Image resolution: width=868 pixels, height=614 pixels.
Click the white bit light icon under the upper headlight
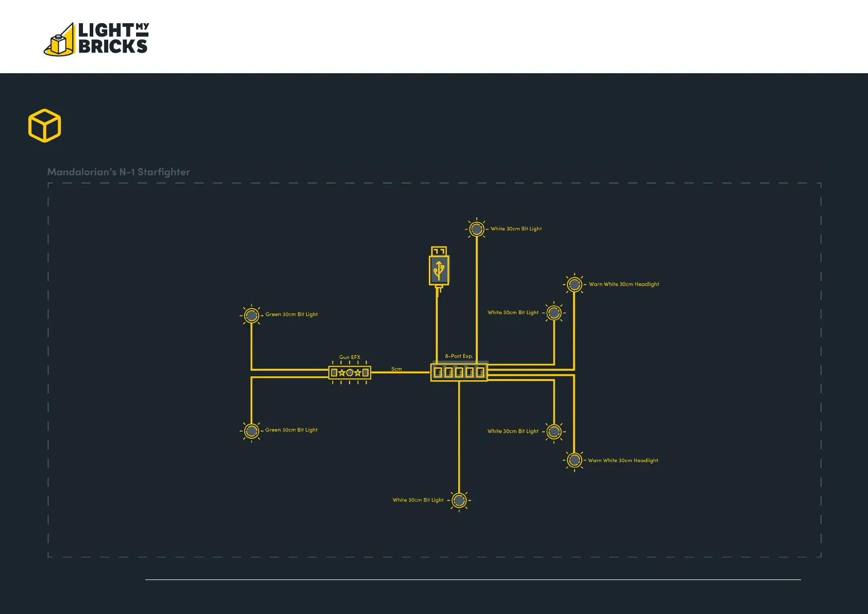click(x=554, y=313)
